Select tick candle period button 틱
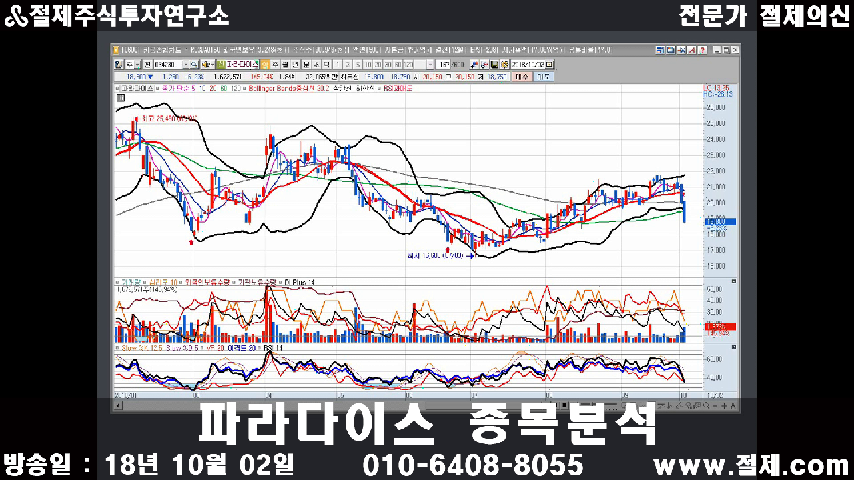Image resolution: width=854 pixels, height=480 pixels. click(327, 64)
